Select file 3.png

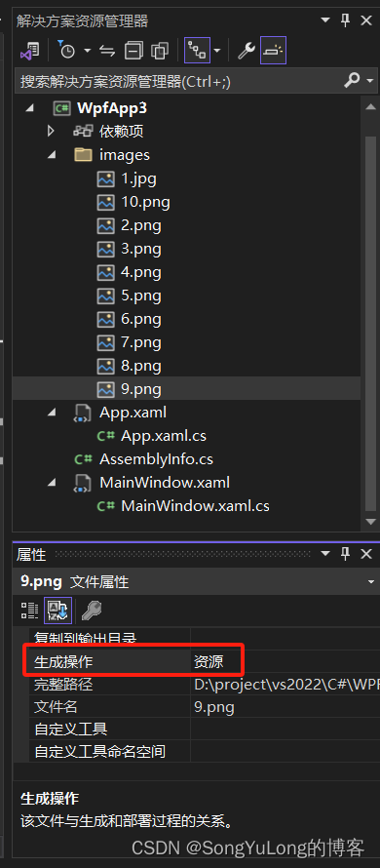tap(141, 249)
